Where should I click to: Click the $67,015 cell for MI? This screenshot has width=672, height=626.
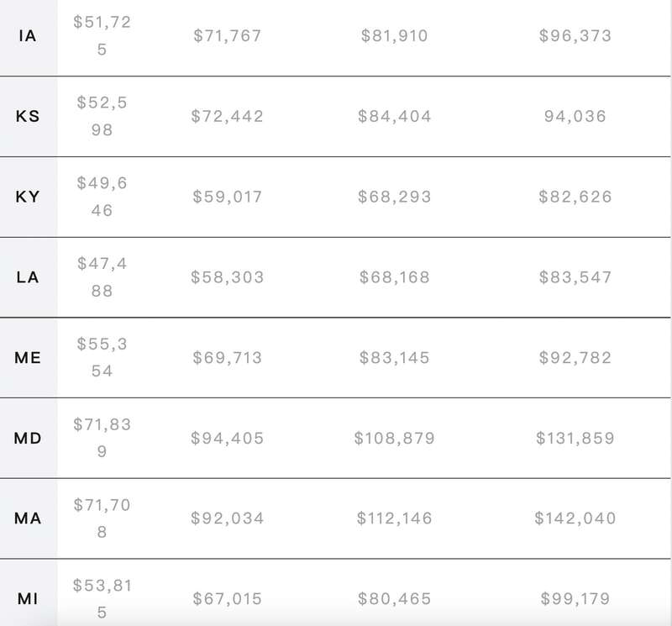point(227,599)
